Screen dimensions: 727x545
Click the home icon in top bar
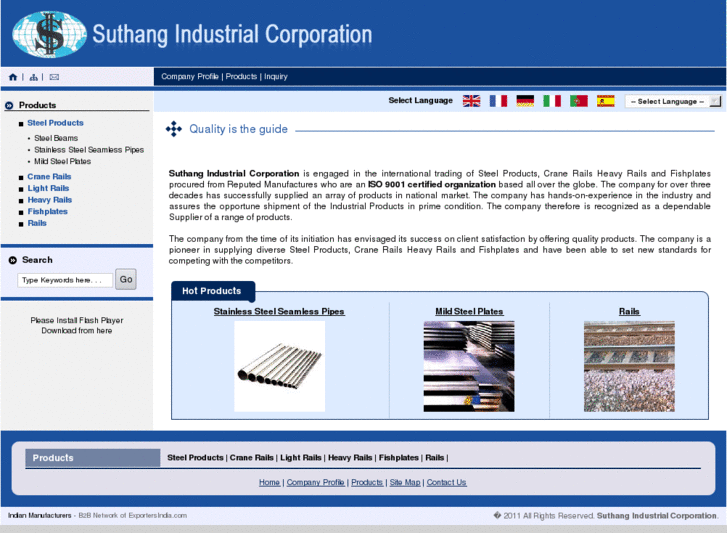pos(13,77)
